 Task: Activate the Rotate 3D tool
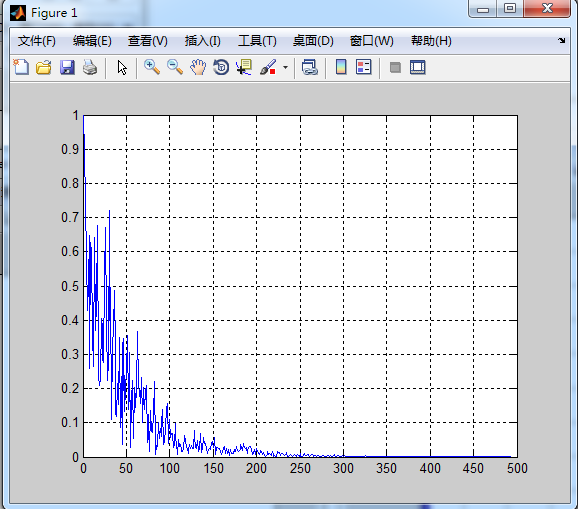[221, 67]
